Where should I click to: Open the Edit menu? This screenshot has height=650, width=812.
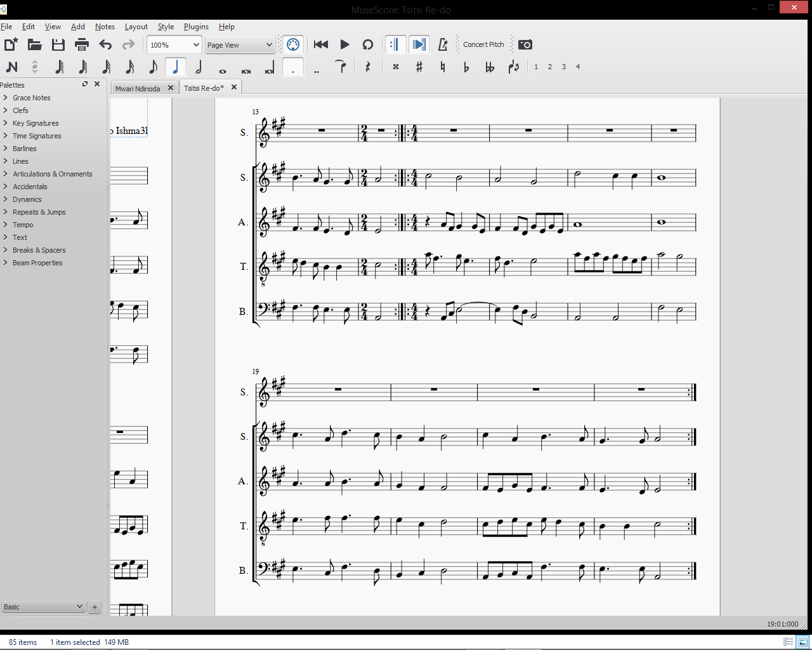click(29, 27)
